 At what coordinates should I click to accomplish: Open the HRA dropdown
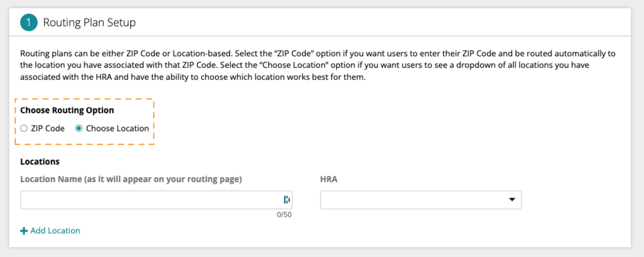(x=421, y=200)
